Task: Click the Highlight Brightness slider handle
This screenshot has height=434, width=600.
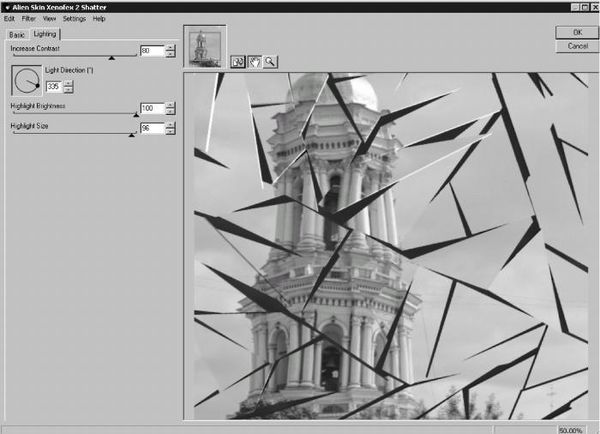Action: pos(135,115)
